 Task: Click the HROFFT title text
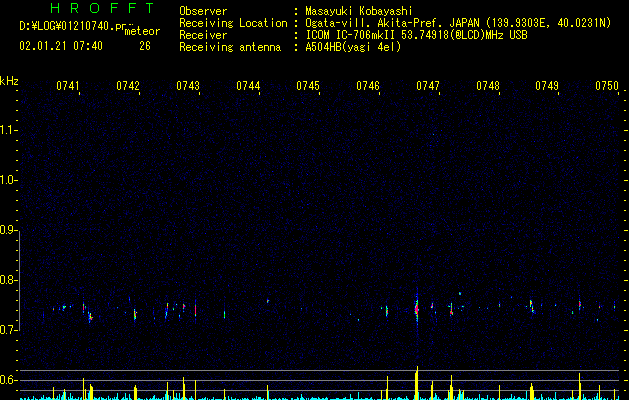click(102, 8)
